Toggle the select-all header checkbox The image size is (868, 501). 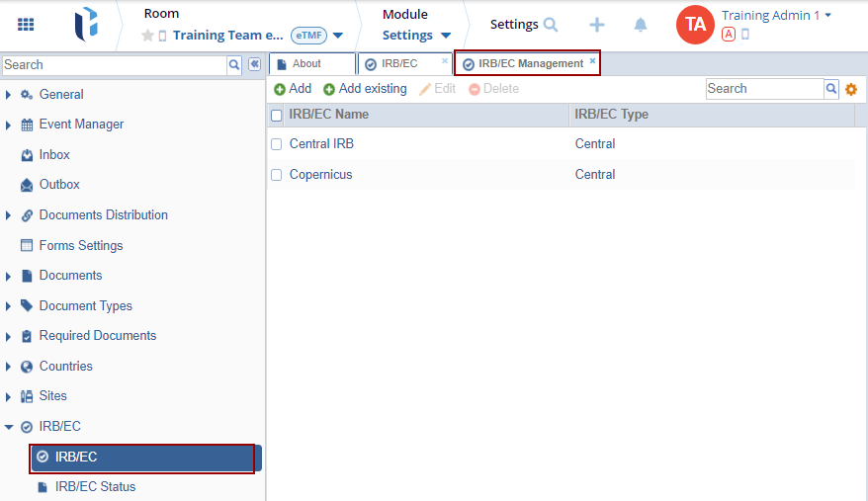277,115
